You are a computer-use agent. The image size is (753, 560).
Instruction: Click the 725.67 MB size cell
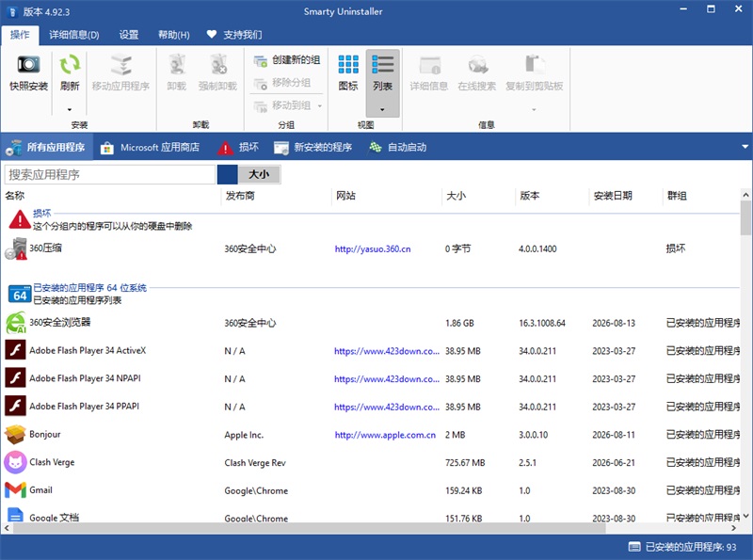click(x=465, y=462)
